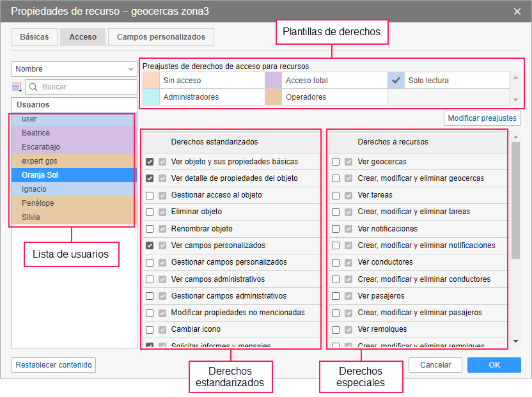Viewport: 532px width, 397px height.
Task: Enable Renombrar objeto right
Action: (150, 229)
